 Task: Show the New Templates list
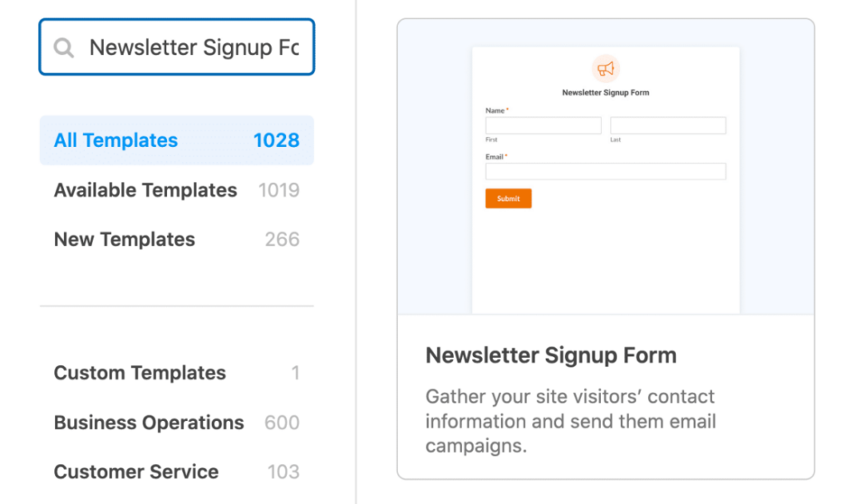click(124, 239)
